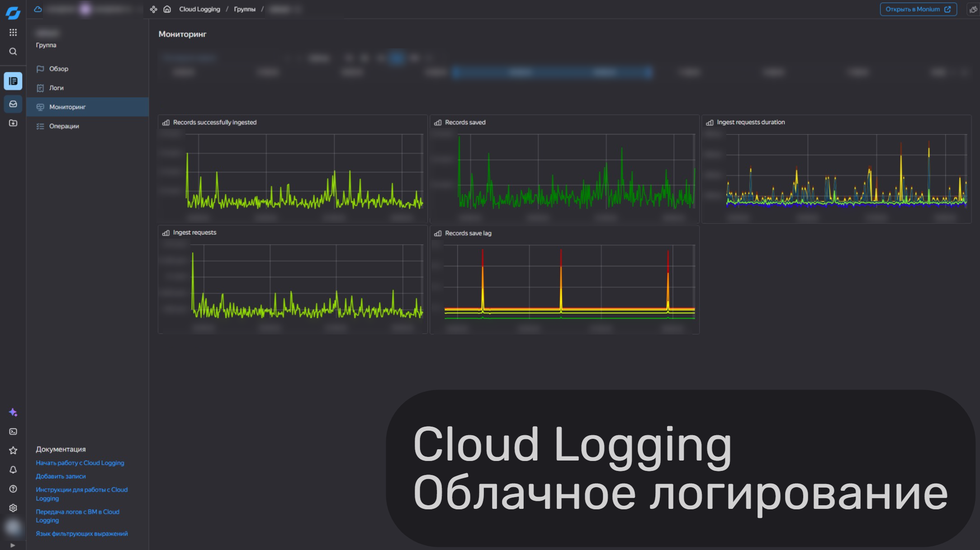Click the blurred user avatar

tap(13, 527)
